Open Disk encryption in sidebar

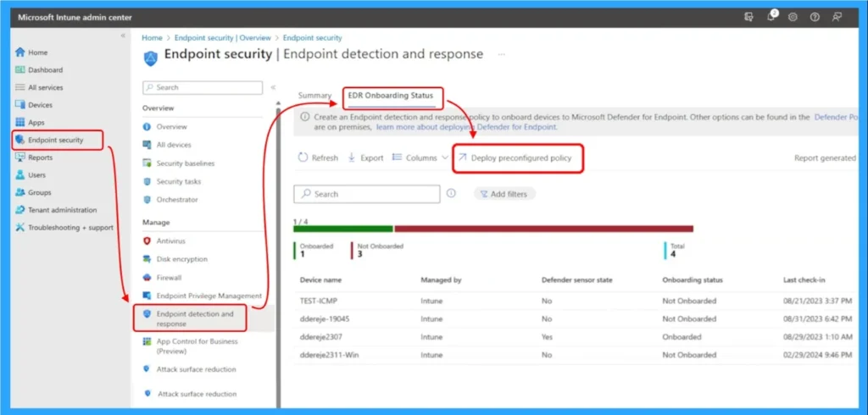(181, 259)
